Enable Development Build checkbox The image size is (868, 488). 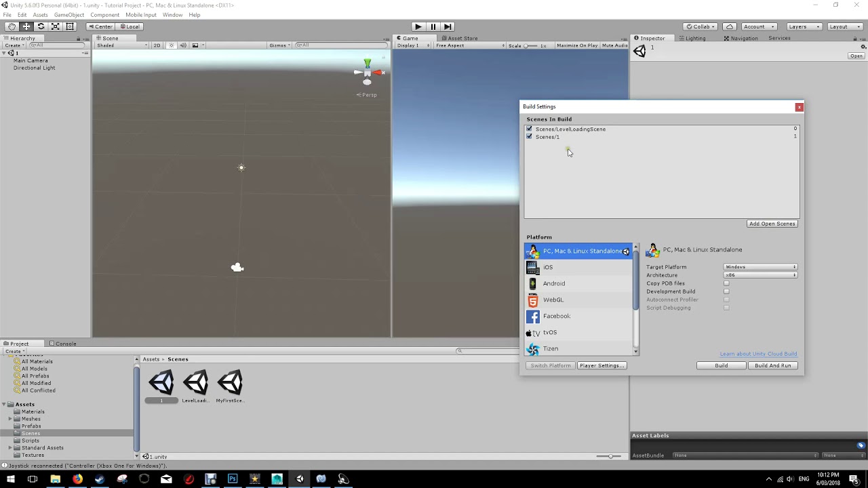tap(726, 291)
